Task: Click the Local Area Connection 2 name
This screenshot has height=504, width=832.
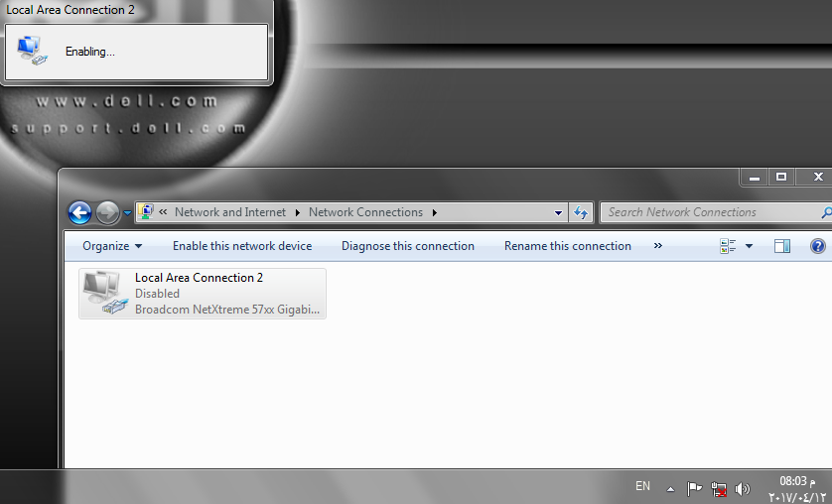Action: (x=199, y=278)
